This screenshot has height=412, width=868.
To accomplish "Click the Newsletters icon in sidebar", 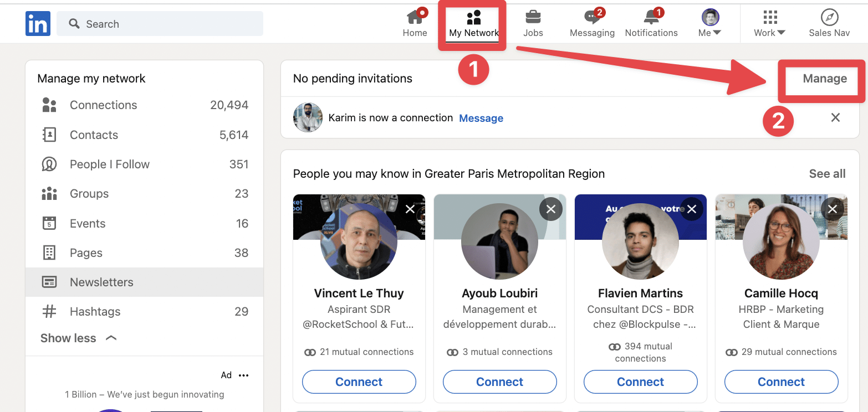I will click(x=49, y=282).
